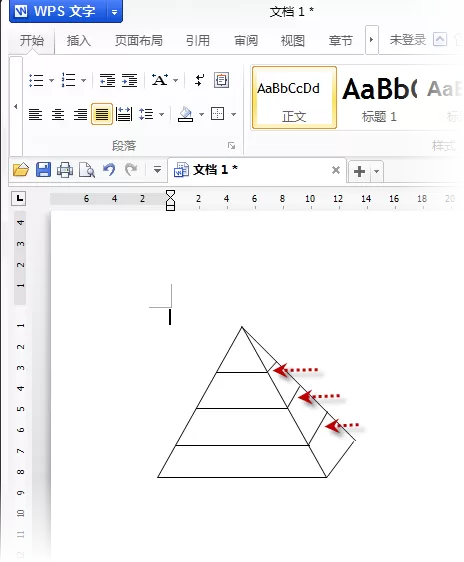Apply distributed alignment
This screenshot has height=562, width=464.
[124, 114]
